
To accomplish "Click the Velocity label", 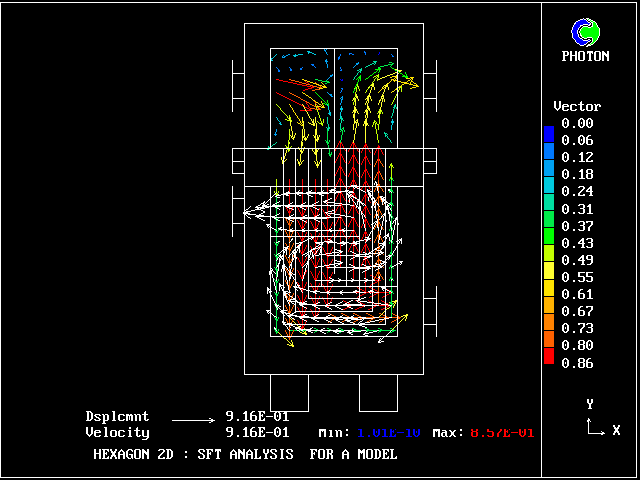I will pos(117,433).
